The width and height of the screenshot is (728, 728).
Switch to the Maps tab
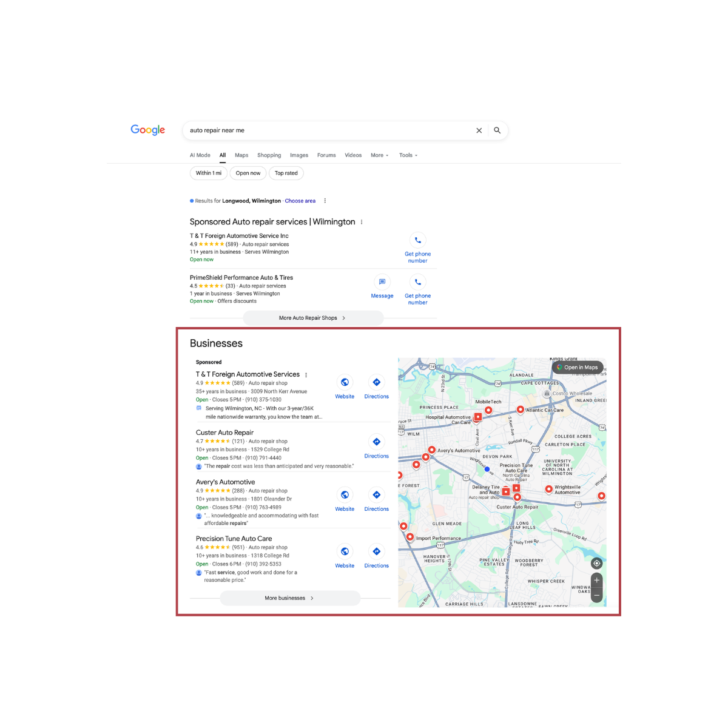[x=241, y=155]
